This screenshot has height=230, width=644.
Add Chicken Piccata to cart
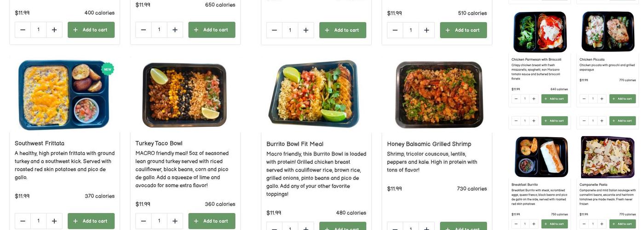[622, 98]
